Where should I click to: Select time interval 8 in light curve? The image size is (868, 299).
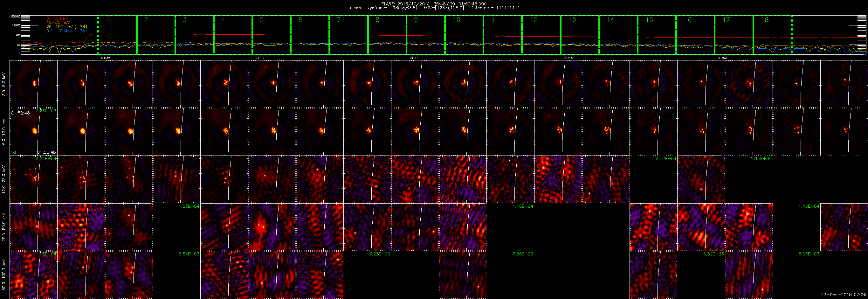(x=387, y=35)
